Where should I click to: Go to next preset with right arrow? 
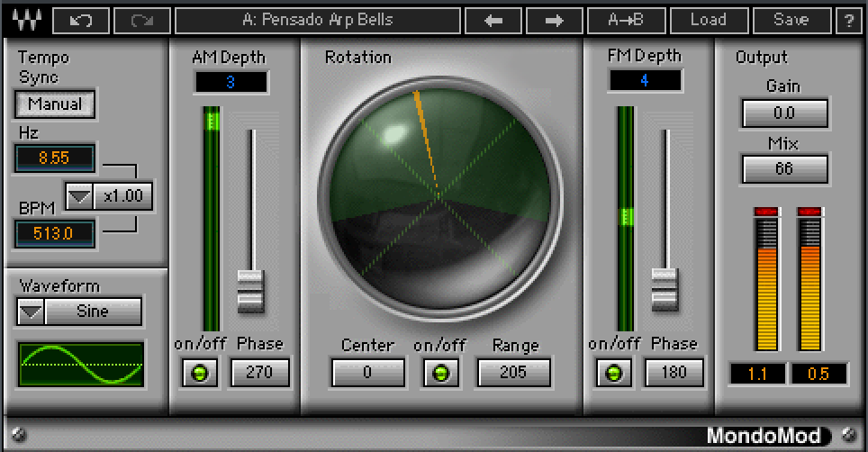tap(554, 21)
